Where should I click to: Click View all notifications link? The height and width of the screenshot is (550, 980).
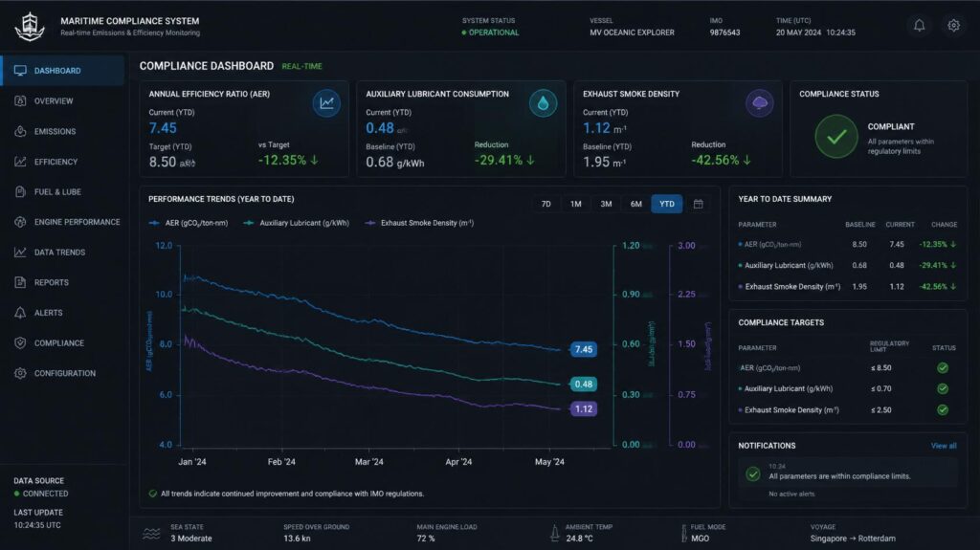click(x=943, y=446)
